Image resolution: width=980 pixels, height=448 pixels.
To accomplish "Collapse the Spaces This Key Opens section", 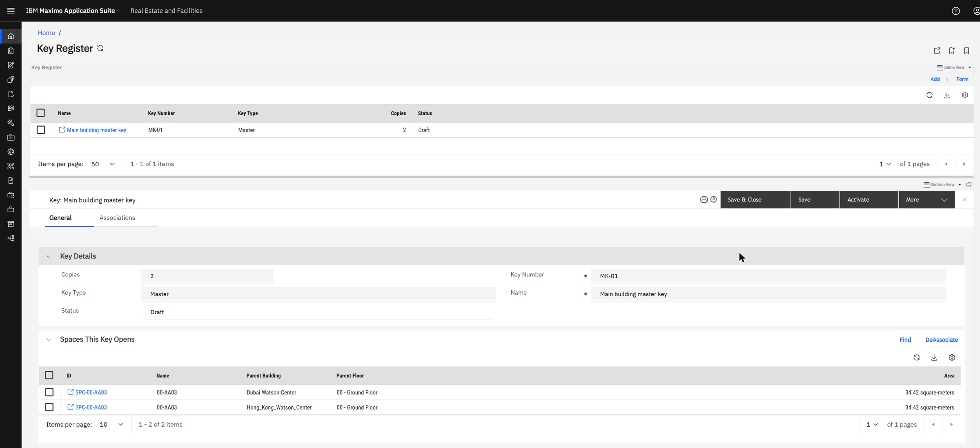I will point(49,340).
